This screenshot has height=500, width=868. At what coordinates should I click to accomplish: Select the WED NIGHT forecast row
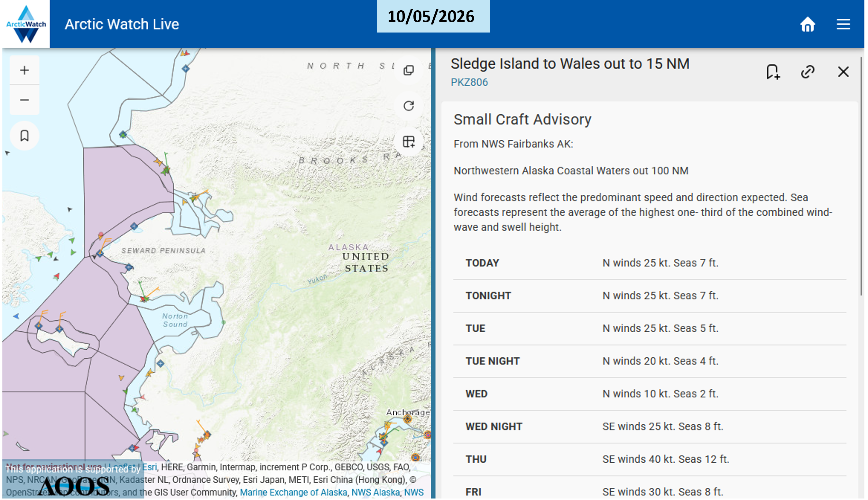650,427
